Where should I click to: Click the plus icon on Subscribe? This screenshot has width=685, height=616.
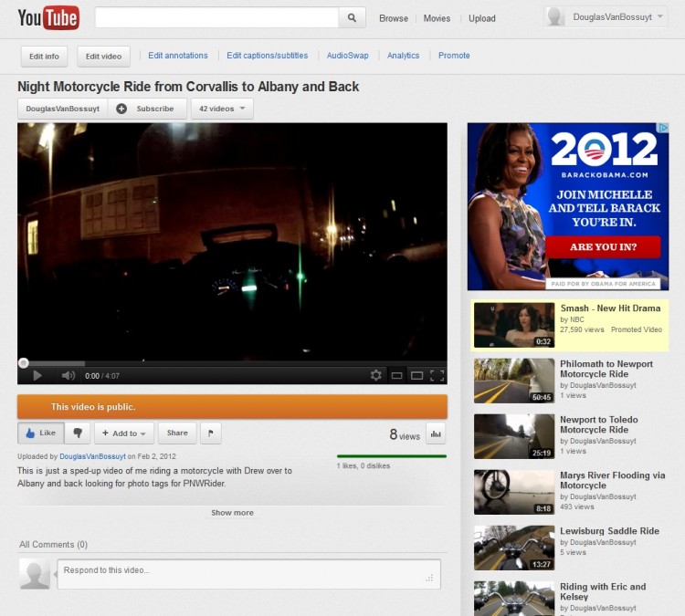coord(121,109)
